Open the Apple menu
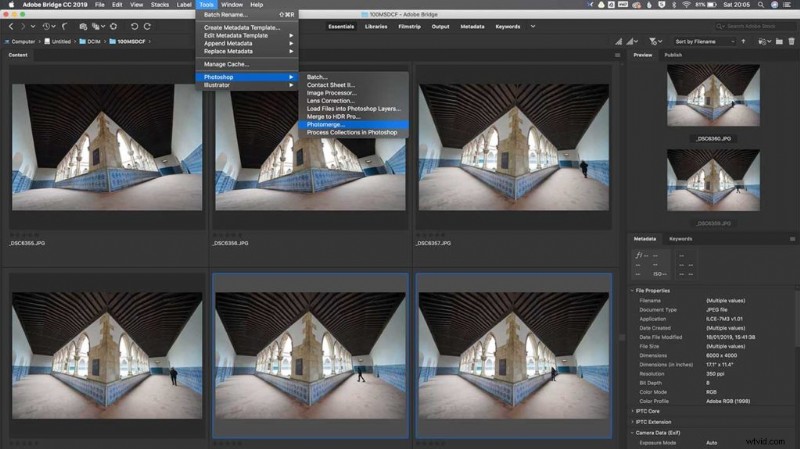 11,5
